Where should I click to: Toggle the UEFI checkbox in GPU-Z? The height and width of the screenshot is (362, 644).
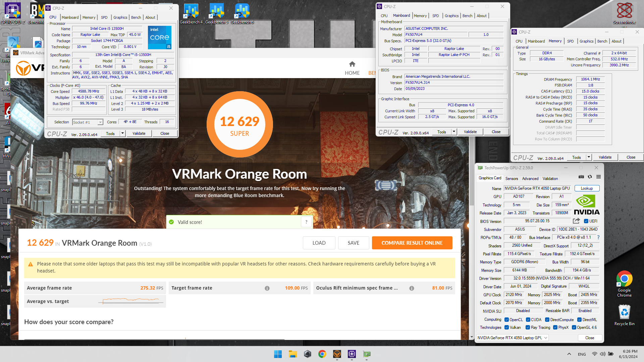pyautogui.click(x=586, y=221)
